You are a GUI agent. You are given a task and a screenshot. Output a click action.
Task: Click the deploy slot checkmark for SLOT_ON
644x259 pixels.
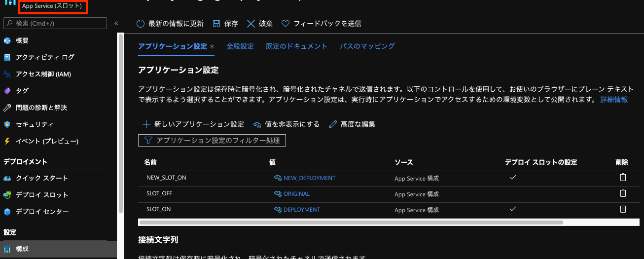(x=513, y=209)
